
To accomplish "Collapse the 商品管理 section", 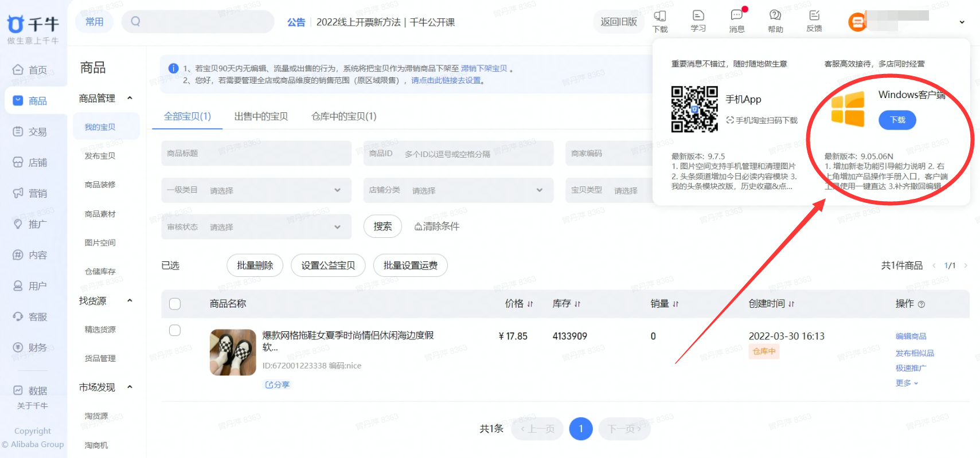I will pyautogui.click(x=130, y=98).
